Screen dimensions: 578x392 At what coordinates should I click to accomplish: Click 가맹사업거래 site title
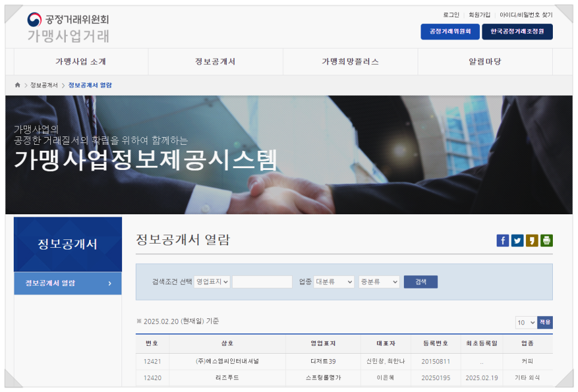[x=69, y=36]
